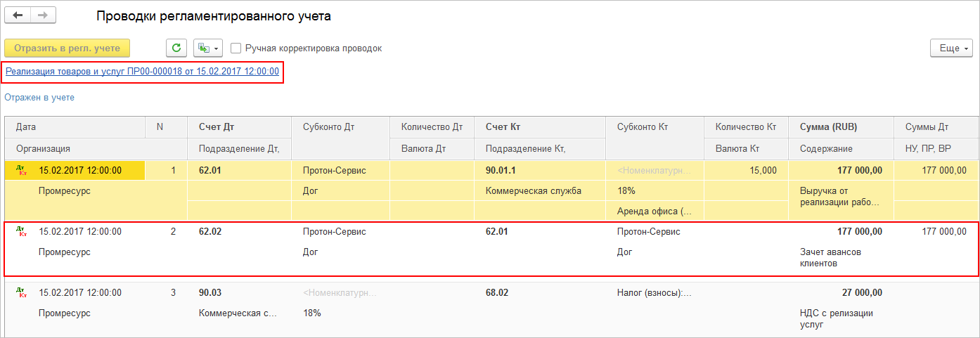The image size is (980, 338).
Task: Click the Дата column header
Action: coord(26,127)
